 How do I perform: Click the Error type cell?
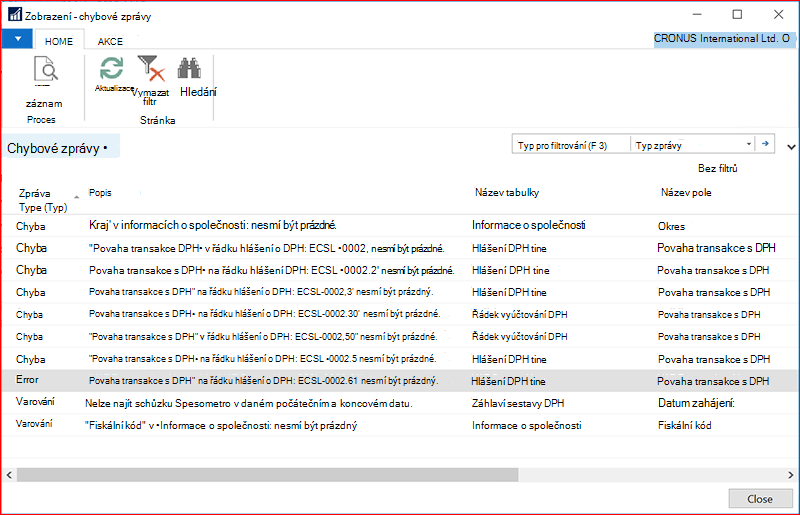point(27,380)
